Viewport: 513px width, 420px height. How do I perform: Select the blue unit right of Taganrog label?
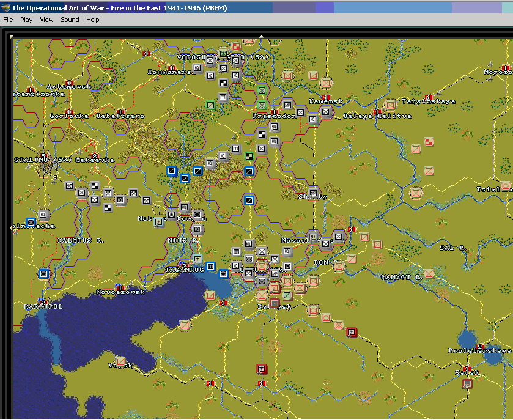coord(210,266)
